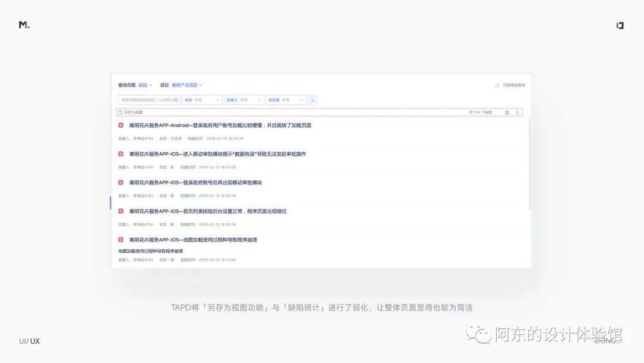Click the 状态：已关闭 text
The width and height of the screenshot is (644, 363).
(x=171, y=139)
